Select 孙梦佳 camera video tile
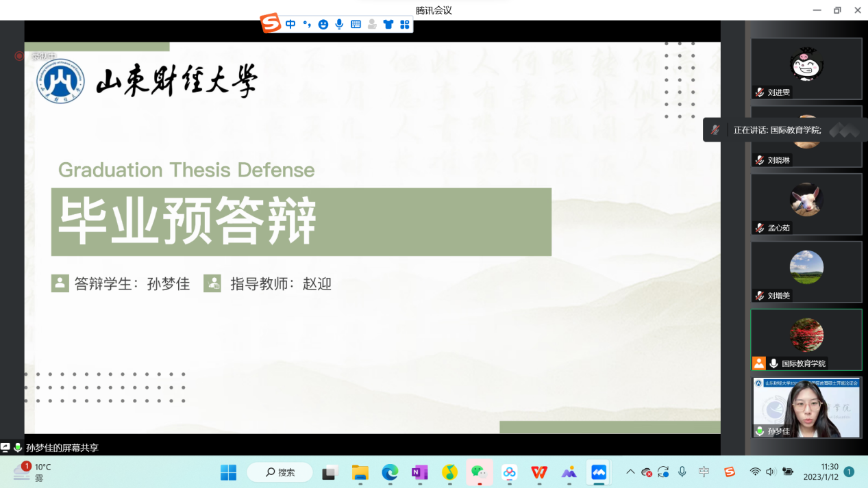This screenshot has width=868, height=488. click(x=806, y=407)
